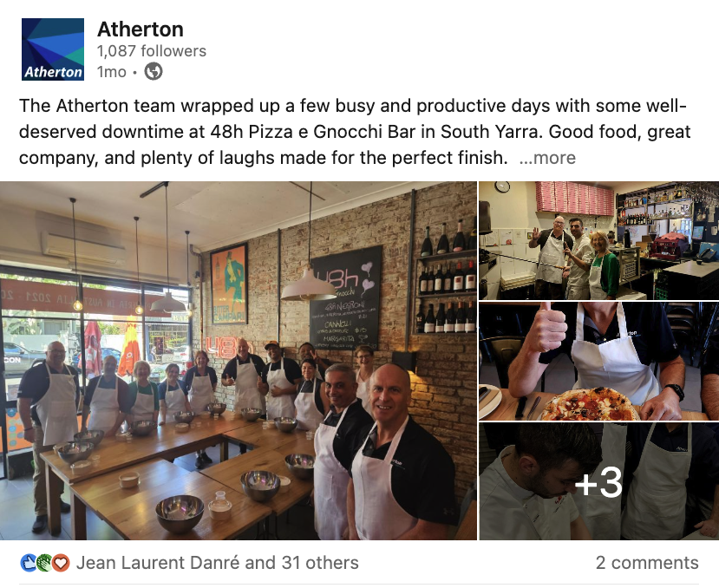Open Jean Laurent Danré and 31 others reactions
This screenshot has width=719, height=588.
(x=218, y=563)
